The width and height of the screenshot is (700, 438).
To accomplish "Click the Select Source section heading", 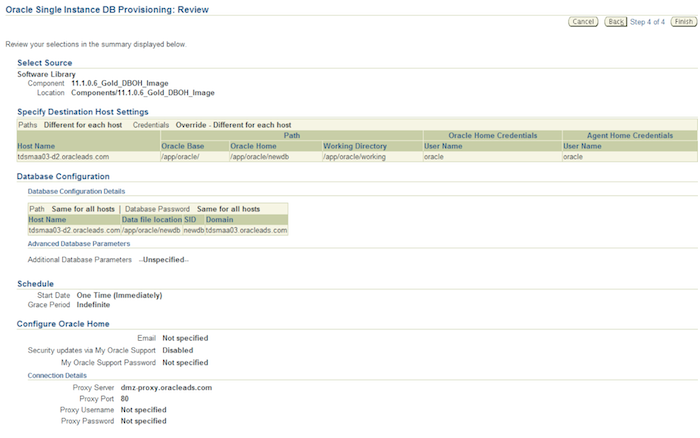I will tap(44, 63).
